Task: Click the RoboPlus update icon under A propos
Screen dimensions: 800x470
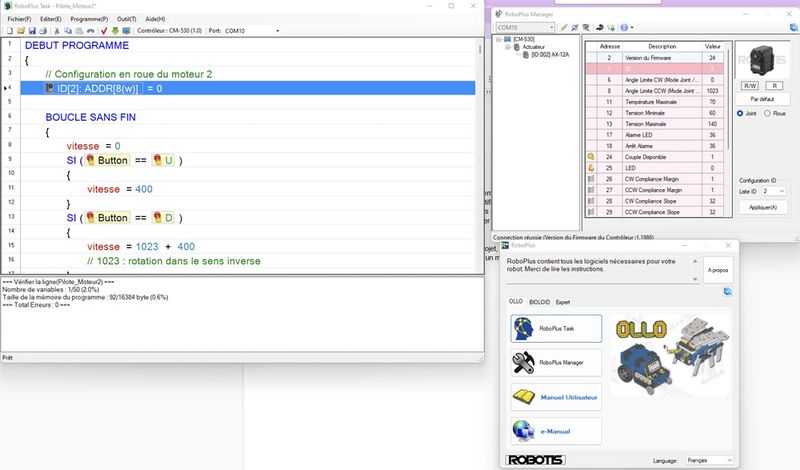Action: 726,291
